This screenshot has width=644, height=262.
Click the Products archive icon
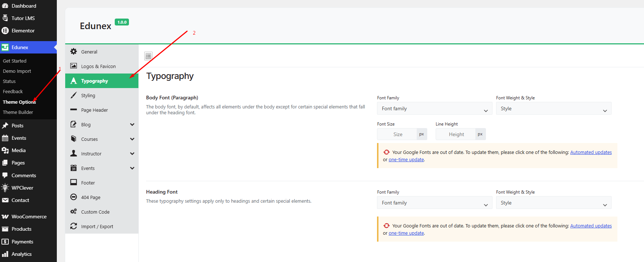[x=5, y=229]
